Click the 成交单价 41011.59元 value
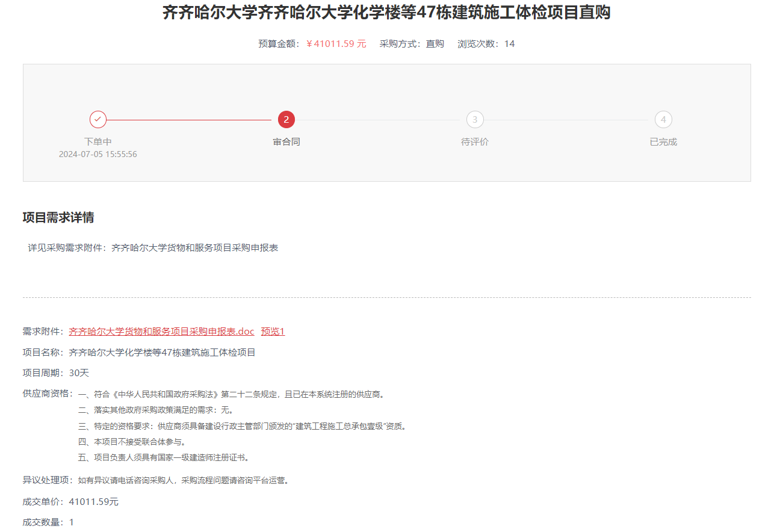 point(94,501)
